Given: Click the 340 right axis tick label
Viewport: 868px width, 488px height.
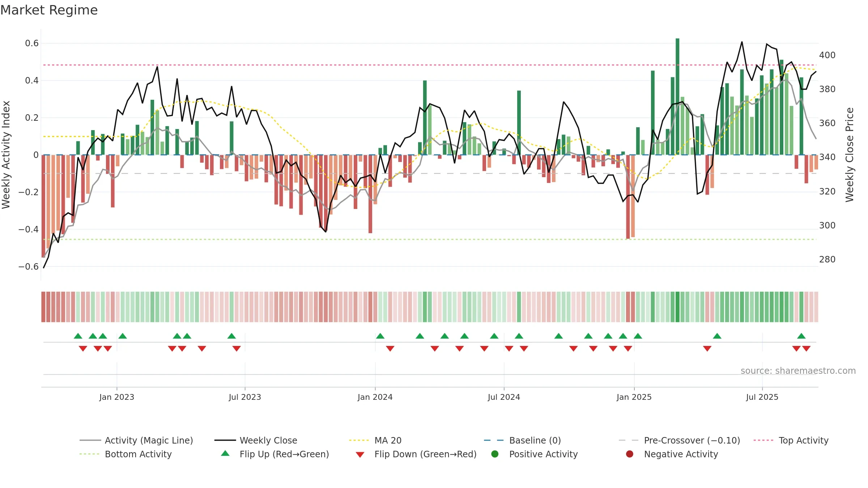Looking at the screenshot, I should (x=827, y=157).
